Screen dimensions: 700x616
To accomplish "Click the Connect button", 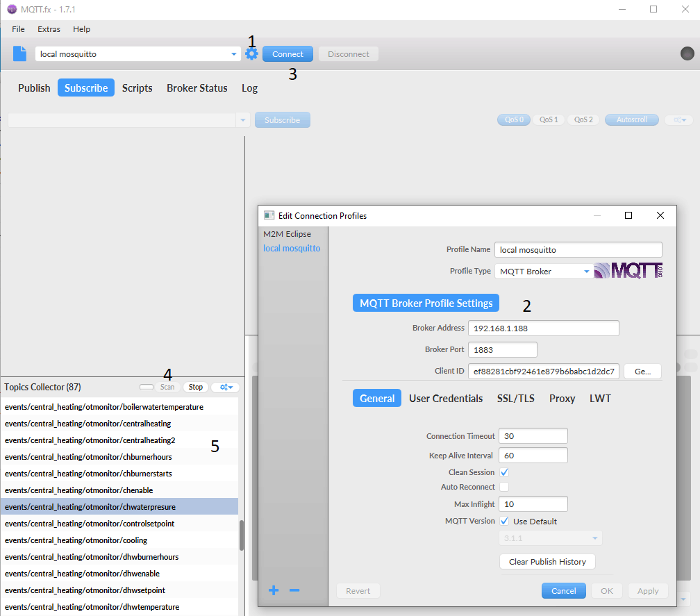I will (287, 54).
